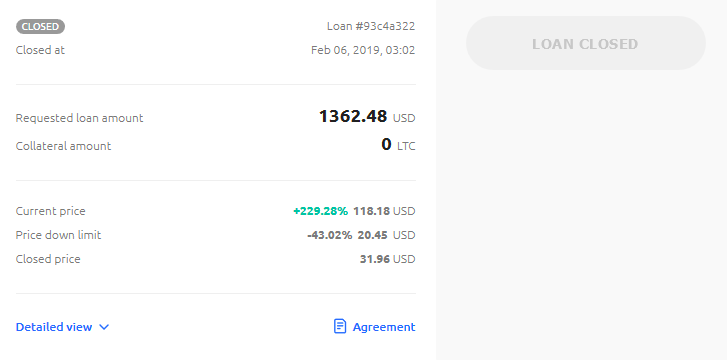This screenshot has height=360, width=727.
Task: Click the Current price label
Action: click(x=51, y=211)
